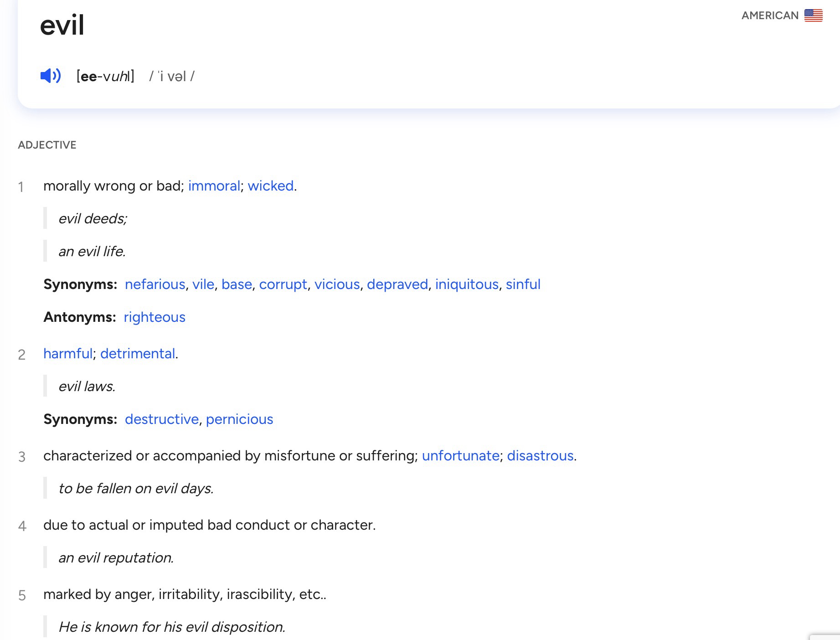The height and width of the screenshot is (640, 840).
Task: Open synonym 'nefarious'
Action: pos(155,284)
